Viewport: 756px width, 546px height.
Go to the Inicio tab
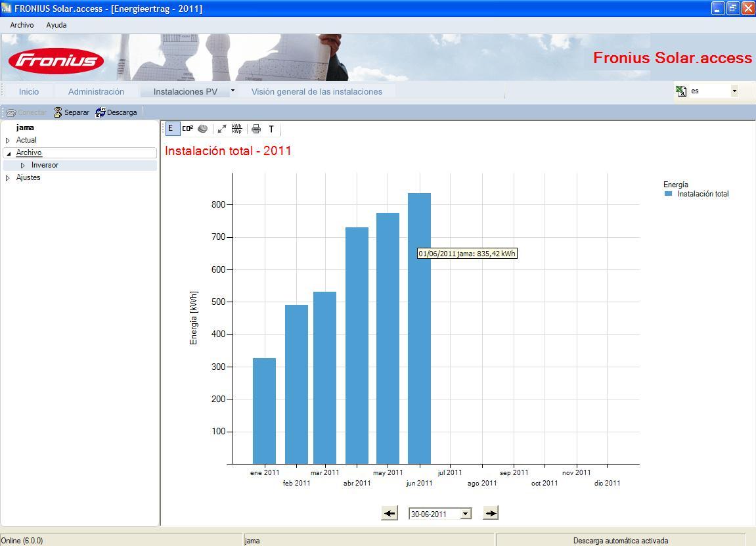(29, 91)
